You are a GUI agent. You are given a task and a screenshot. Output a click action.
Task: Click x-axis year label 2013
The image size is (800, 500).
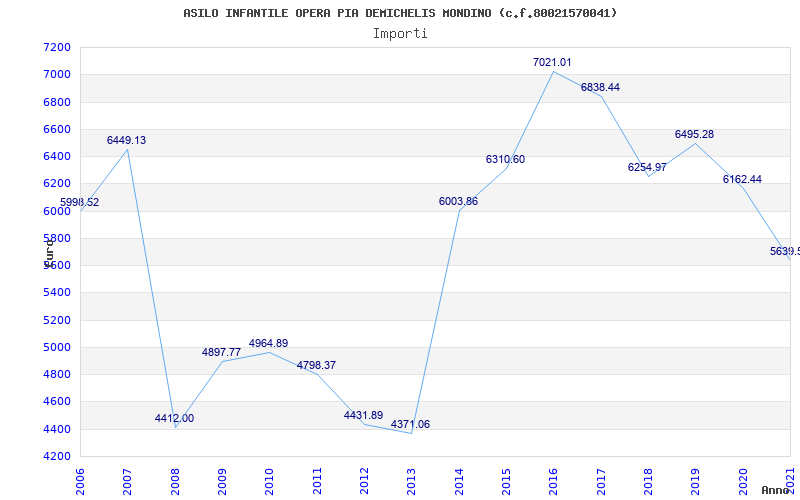[411, 482]
